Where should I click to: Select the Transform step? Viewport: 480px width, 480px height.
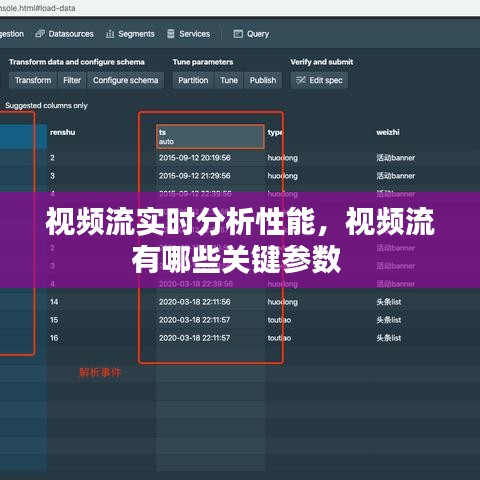pyautogui.click(x=33, y=80)
